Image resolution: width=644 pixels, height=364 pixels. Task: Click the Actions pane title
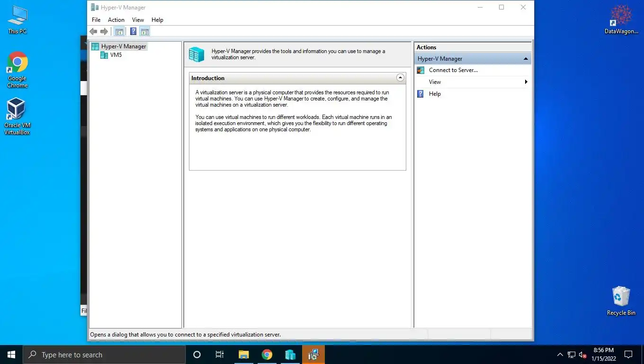(426, 47)
